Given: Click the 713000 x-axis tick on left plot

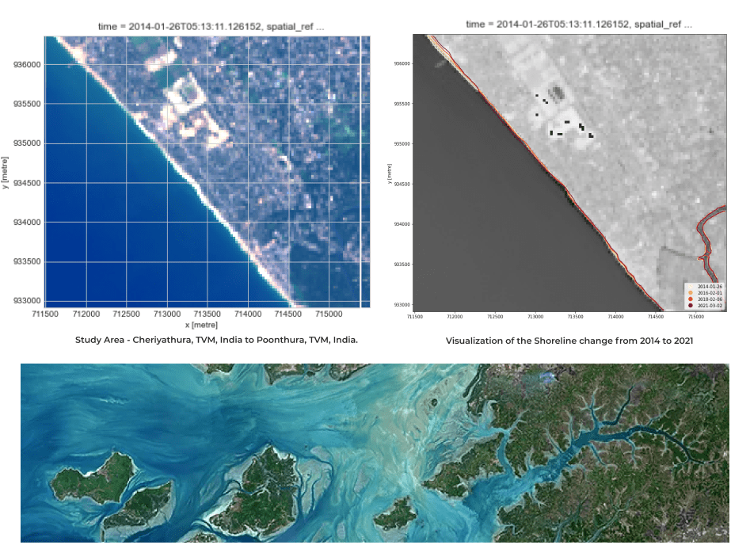Looking at the screenshot, I should [167, 314].
